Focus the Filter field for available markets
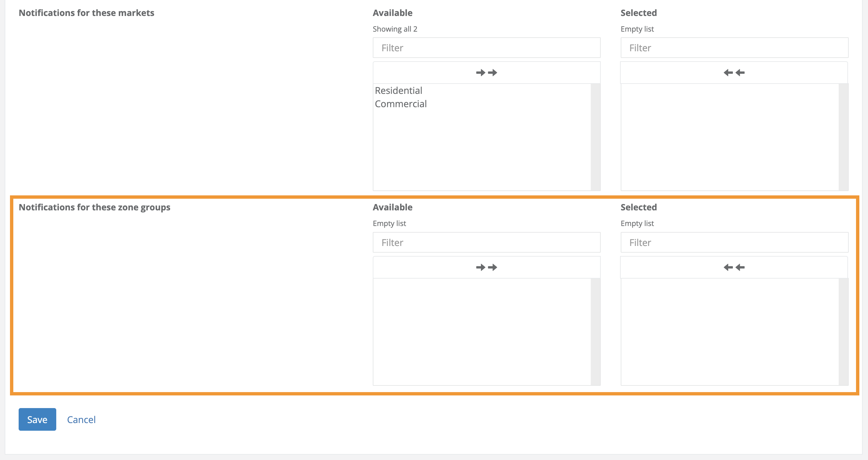868x460 pixels. [x=486, y=48]
